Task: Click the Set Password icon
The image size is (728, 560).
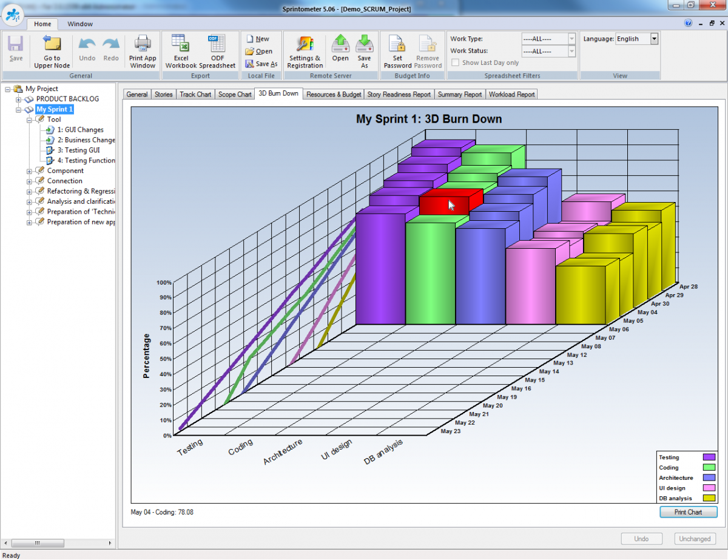Action: pos(397,45)
